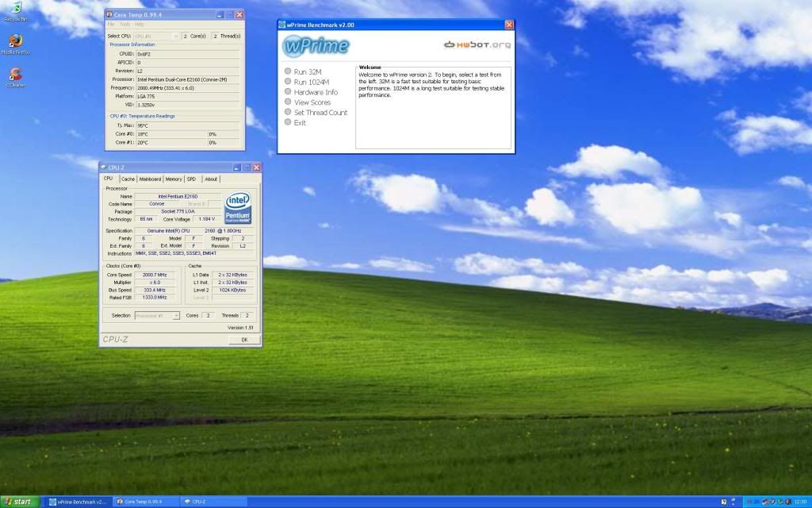Click the Instructions field in CPU-Z
This screenshot has height=508, width=812.
pyautogui.click(x=195, y=253)
